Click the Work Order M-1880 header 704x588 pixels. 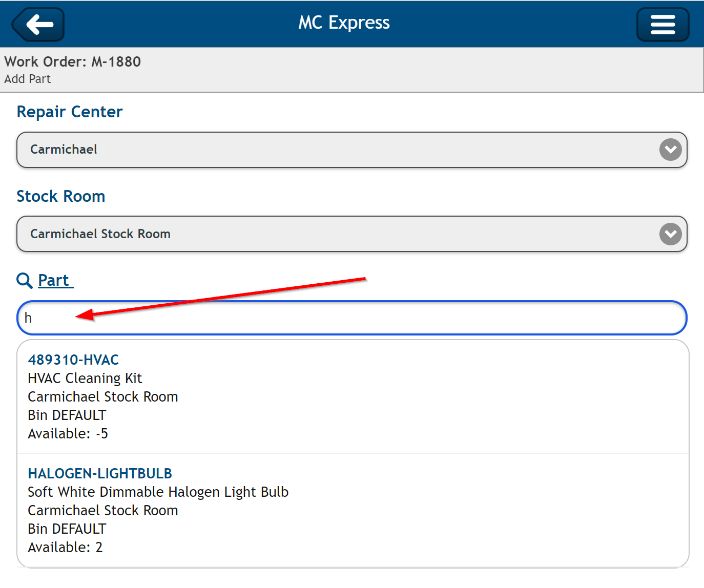73,61
